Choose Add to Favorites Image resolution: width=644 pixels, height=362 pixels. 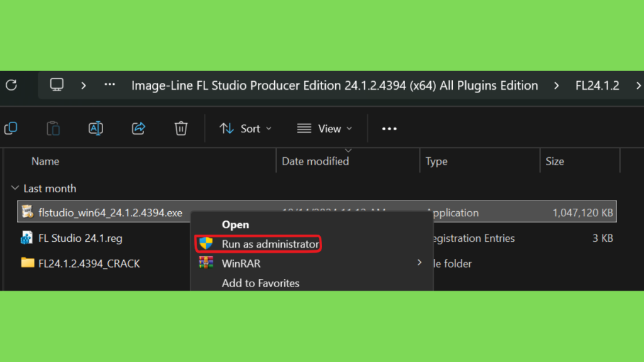(x=260, y=283)
